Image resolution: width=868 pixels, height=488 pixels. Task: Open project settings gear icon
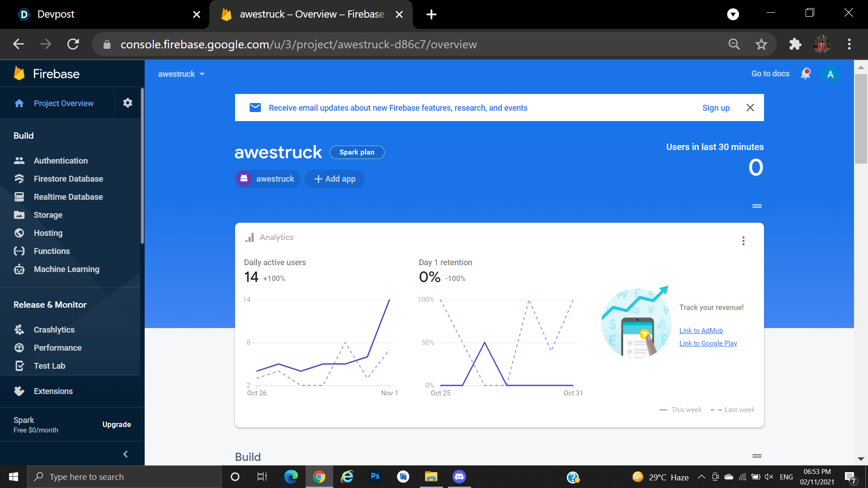tap(127, 103)
